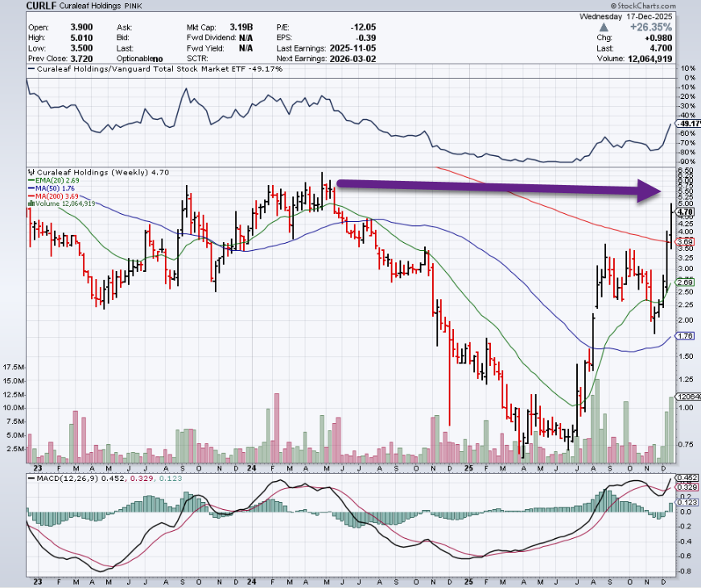Screen dimensions: 701x588
Task: Select the MA(50) legend entry
Action: [52, 188]
